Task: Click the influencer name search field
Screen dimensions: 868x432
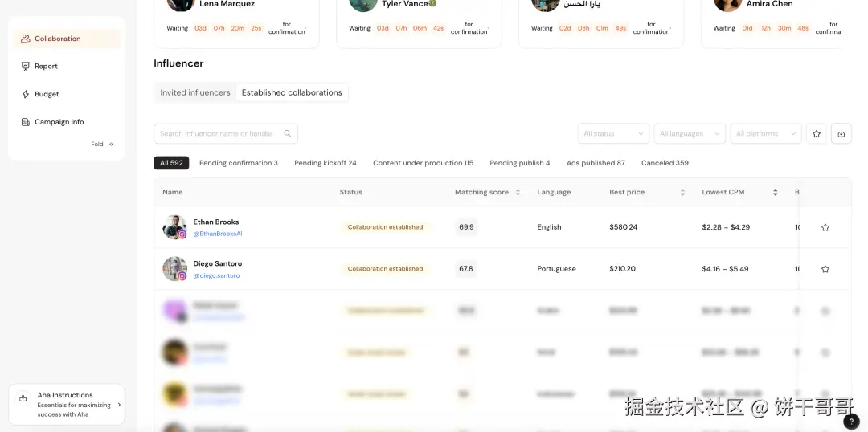Action: 217,134
